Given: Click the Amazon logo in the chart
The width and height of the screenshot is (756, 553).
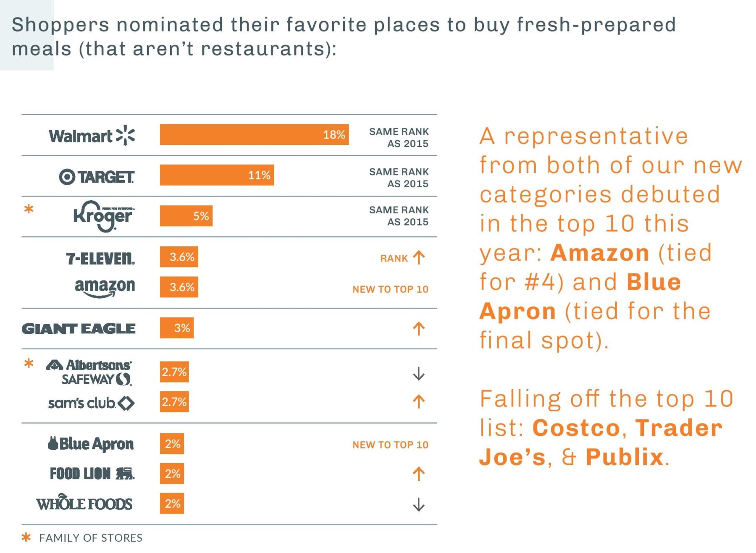Looking at the screenshot, I should (x=105, y=288).
